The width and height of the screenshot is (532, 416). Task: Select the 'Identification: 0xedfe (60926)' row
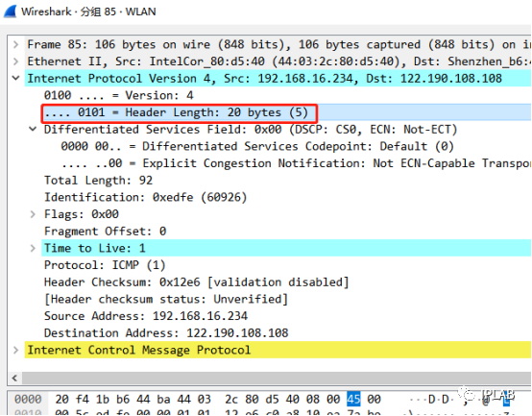[286, 197]
